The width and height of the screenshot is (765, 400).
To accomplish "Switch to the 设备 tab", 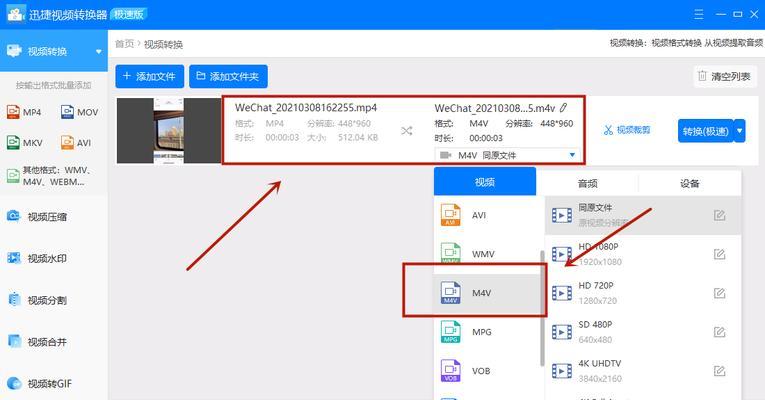I will point(690,183).
